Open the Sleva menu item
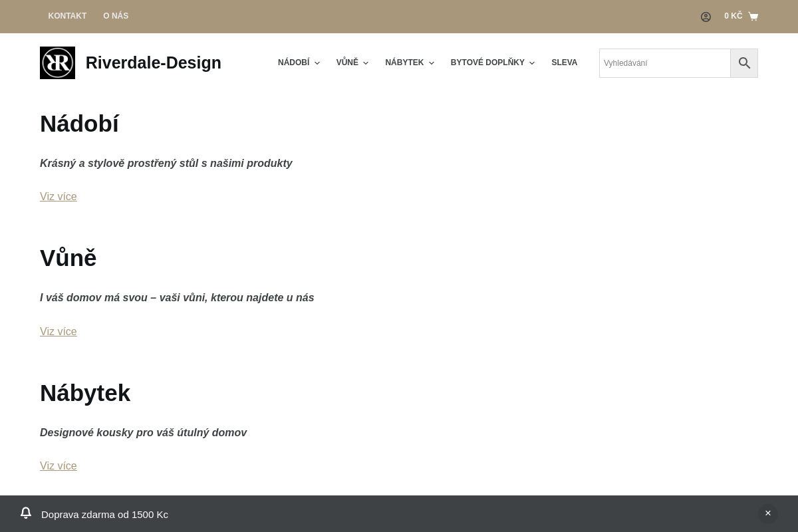This screenshot has width=798, height=532. (564, 63)
